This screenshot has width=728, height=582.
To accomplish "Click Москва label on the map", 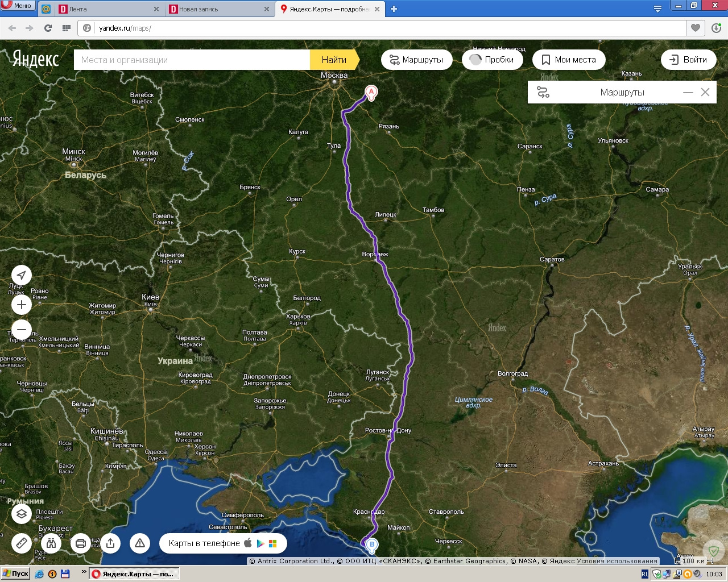I will click(334, 75).
